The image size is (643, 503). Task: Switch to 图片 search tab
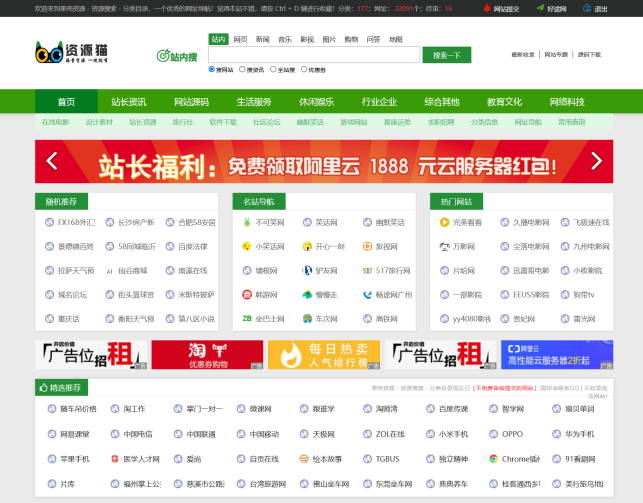click(329, 39)
